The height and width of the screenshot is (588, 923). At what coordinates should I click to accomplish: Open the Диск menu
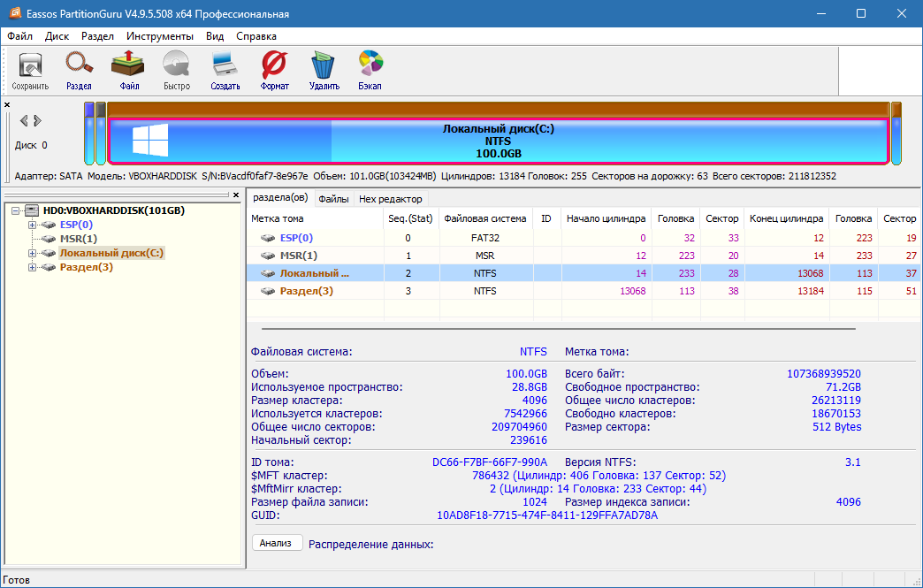tap(57, 36)
